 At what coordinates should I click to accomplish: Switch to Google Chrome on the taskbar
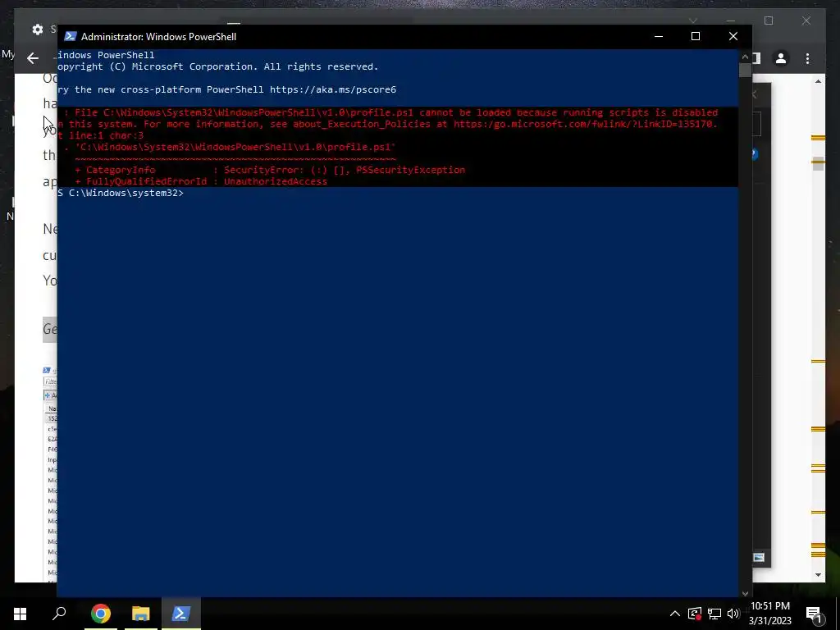(100, 614)
